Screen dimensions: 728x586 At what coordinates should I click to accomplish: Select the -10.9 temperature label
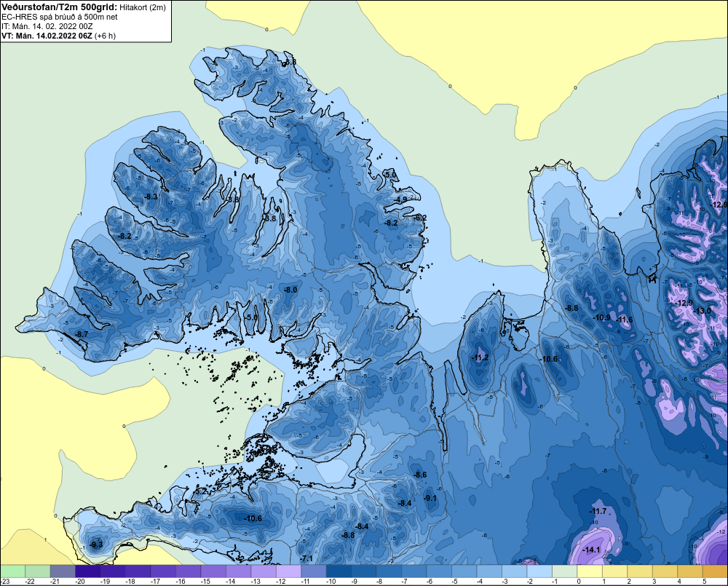(602, 317)
